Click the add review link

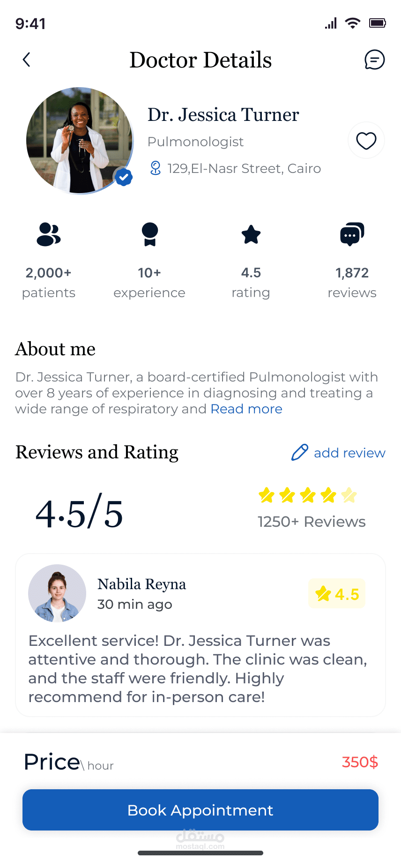click(349, 453)
